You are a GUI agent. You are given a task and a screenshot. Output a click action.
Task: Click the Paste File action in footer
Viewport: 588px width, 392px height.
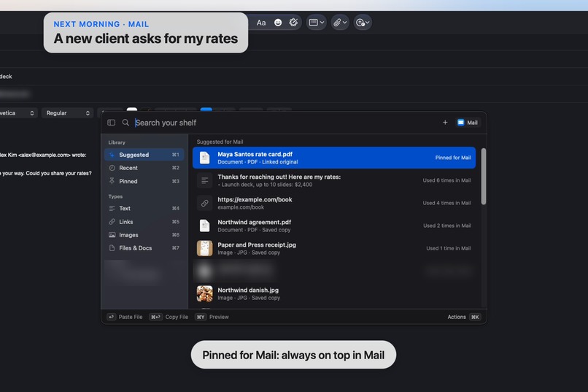(x=125, y=317)
